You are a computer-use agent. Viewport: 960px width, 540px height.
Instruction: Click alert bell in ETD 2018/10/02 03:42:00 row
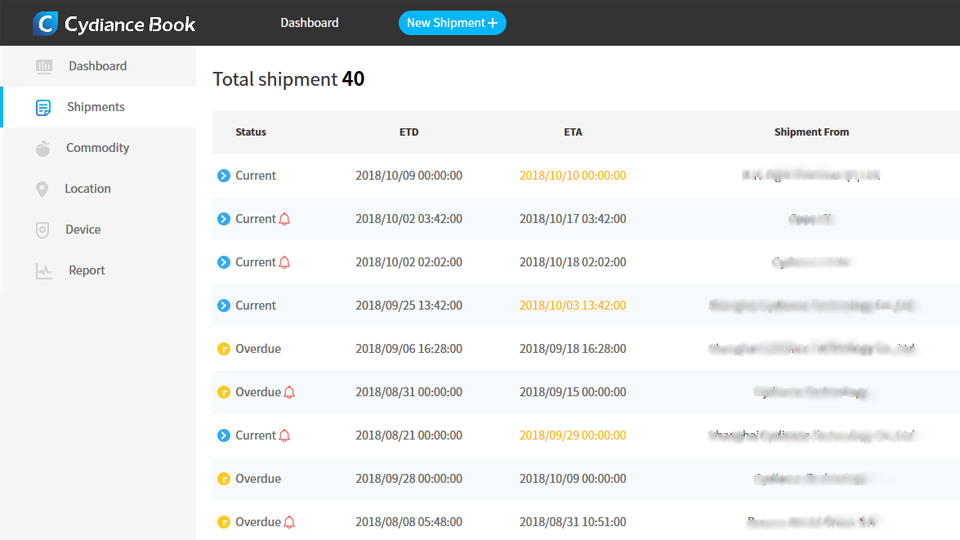click(x=284, y=219)
